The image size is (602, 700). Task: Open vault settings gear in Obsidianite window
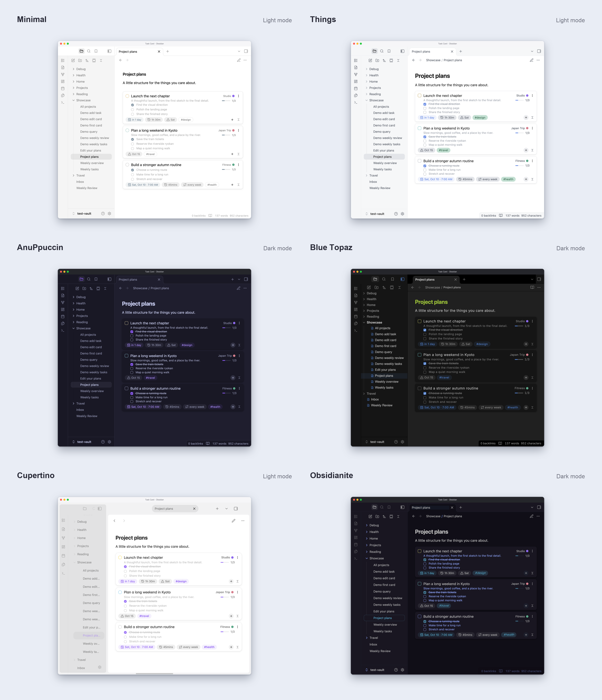pos(402,670)
